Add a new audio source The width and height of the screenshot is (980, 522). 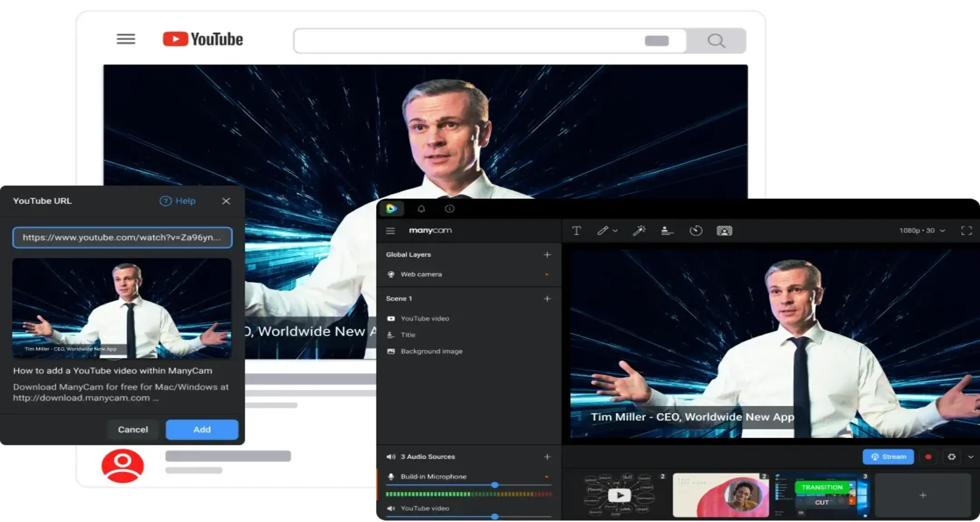[547, 457]
